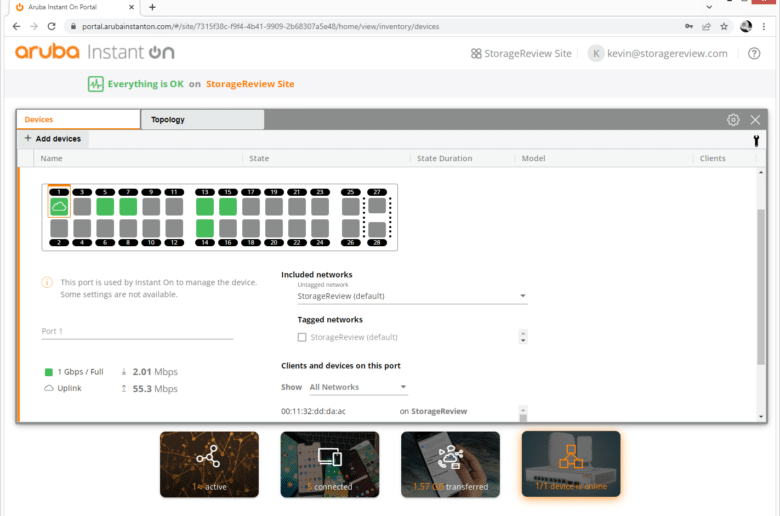The width and height of the screenshot is (780, 516).
Task: Open Untagged network StorageReview dropdown
Action: point(412,296)
